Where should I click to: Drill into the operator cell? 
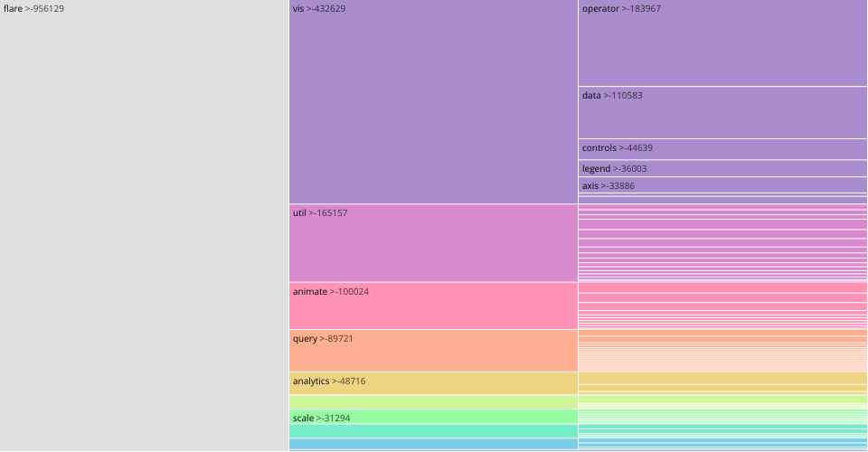tap(722, 43)
